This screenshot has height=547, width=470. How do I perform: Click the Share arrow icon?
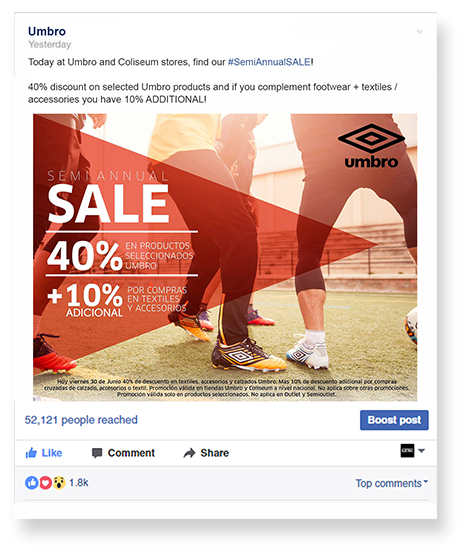coord(189,453)
